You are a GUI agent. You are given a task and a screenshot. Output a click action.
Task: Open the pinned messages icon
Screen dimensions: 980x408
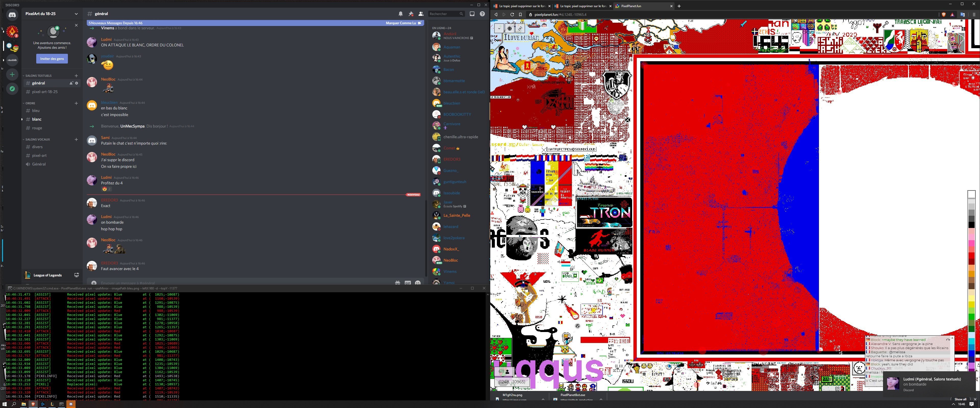410,14
